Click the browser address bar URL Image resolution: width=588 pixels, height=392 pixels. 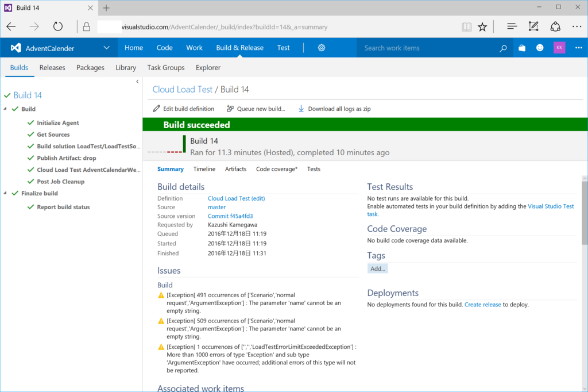pyautogui.click(x=225, y=27)
